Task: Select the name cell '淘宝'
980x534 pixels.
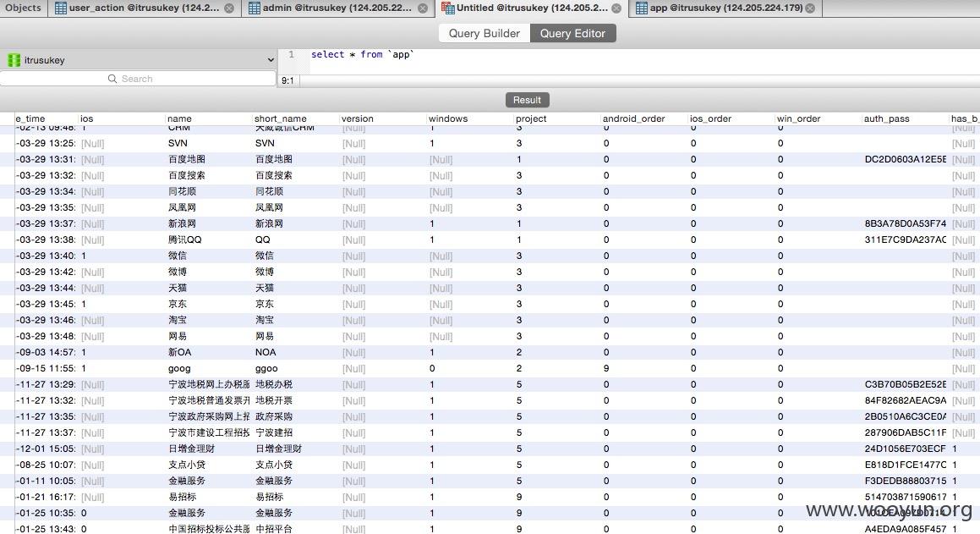Action: 177,320
